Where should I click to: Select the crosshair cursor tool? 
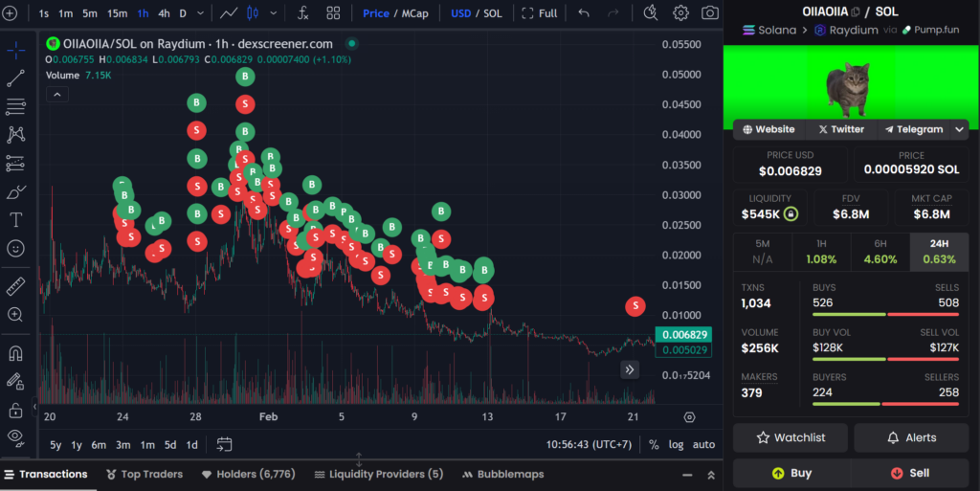[15, 50]
